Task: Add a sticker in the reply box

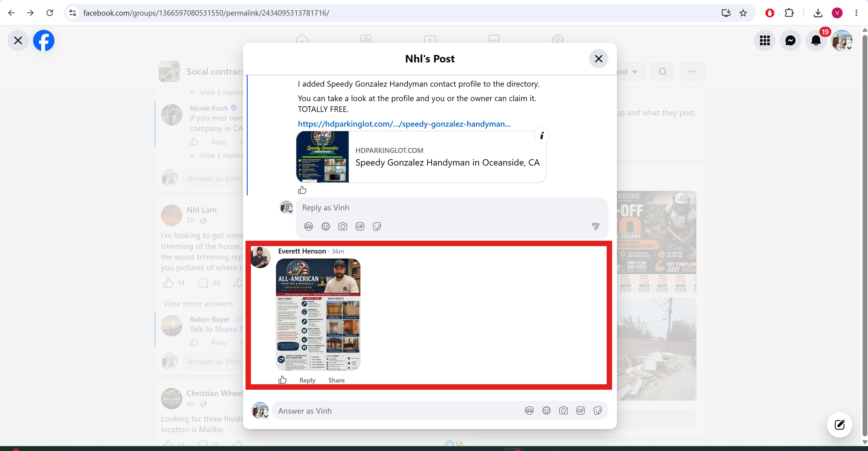Action: pyautogui.click(x=377, y=226)
